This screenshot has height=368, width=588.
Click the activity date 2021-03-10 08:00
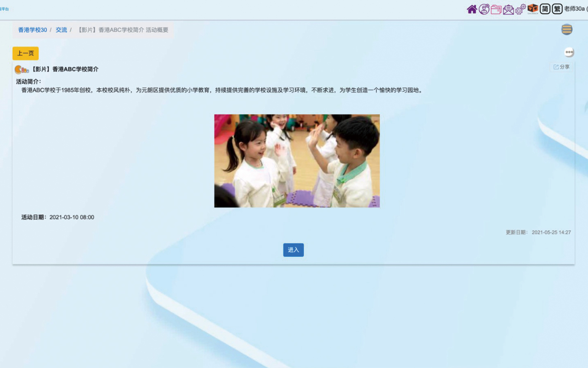72,217
